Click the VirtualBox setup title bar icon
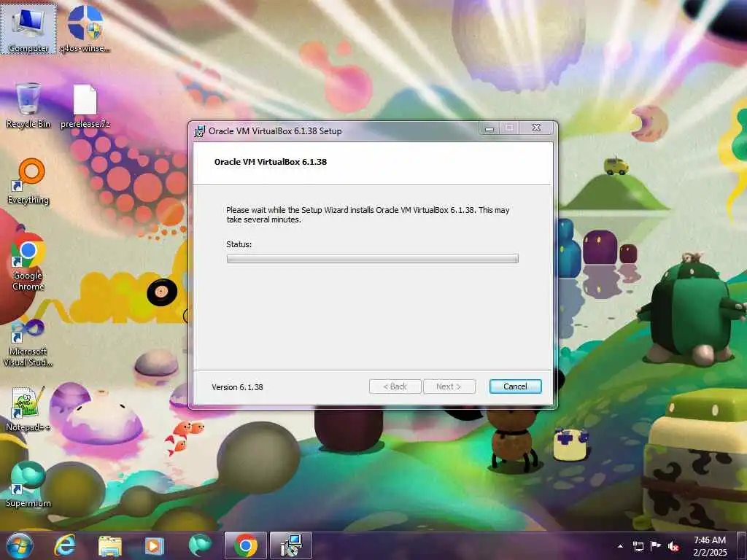This screenshot has width=747, height=560. pyautogui.click(x=200, y=131)
